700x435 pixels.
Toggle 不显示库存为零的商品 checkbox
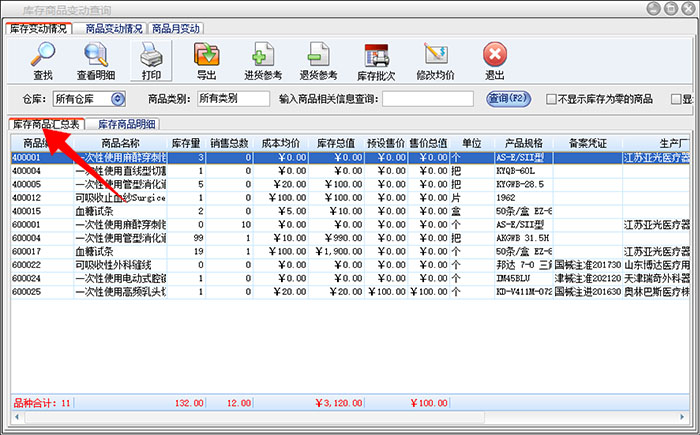pyautogui.click(x=551, y=99)
